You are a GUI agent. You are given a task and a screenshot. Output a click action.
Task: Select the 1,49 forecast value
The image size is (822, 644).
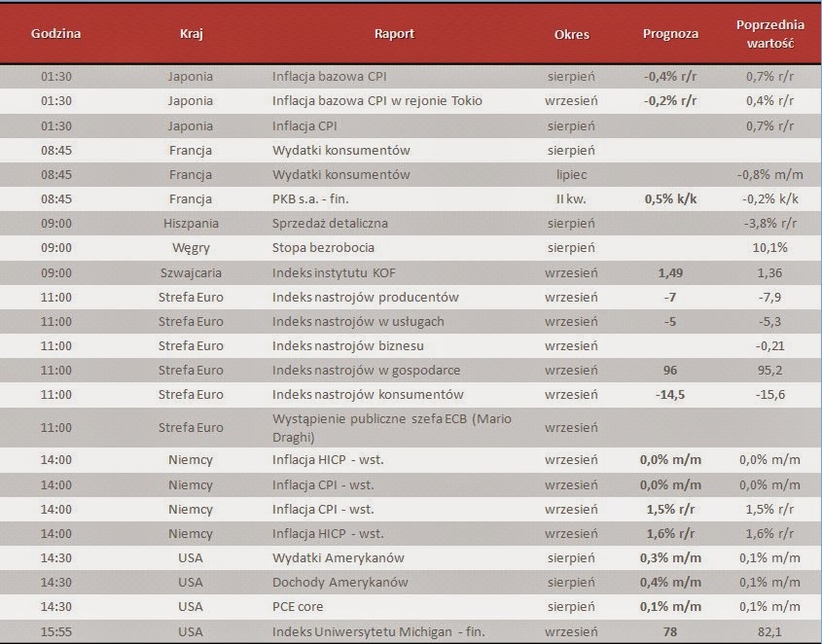670,272
